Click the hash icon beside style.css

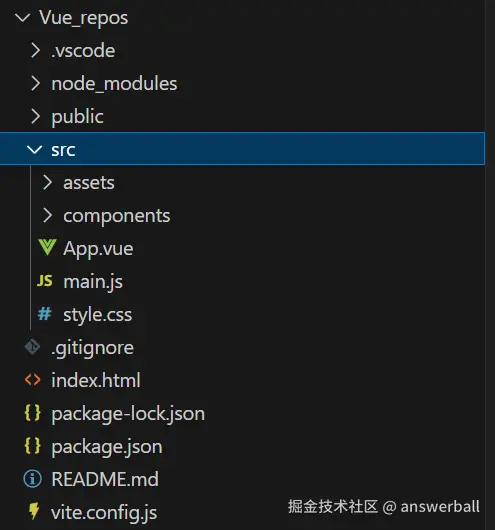pos(45,314)
